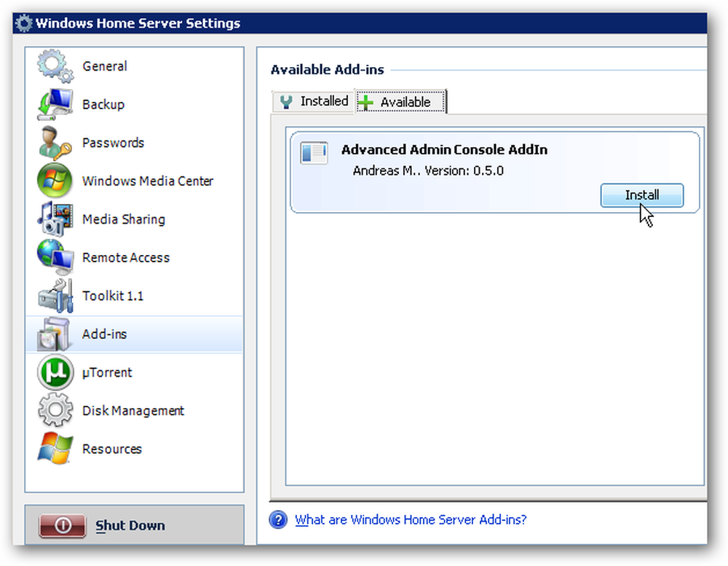This screenshot has height=566, width=728.
Task: Click the Toolkit 1.1 toolbox icon
Action: tap(55, 296)
